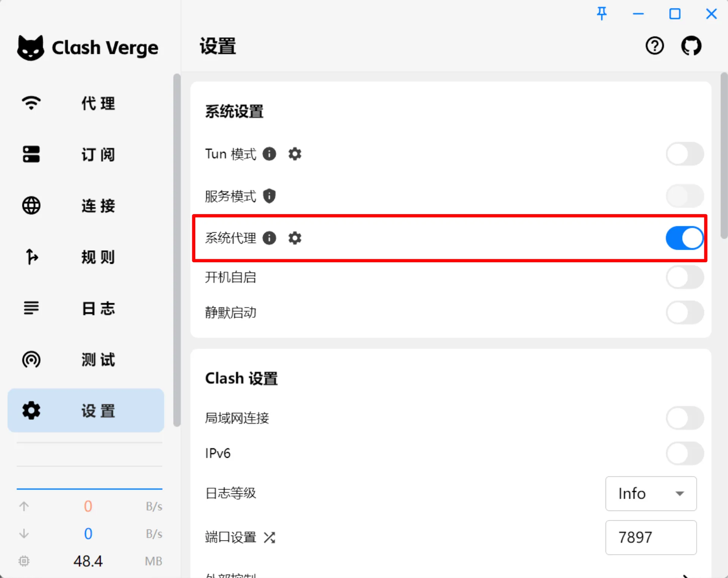Minimize the Clash Verge window

(638, 14)
